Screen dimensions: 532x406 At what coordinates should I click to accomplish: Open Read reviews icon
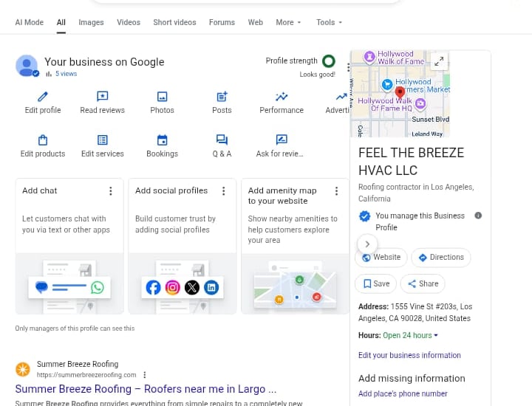[x=103, y=97]
